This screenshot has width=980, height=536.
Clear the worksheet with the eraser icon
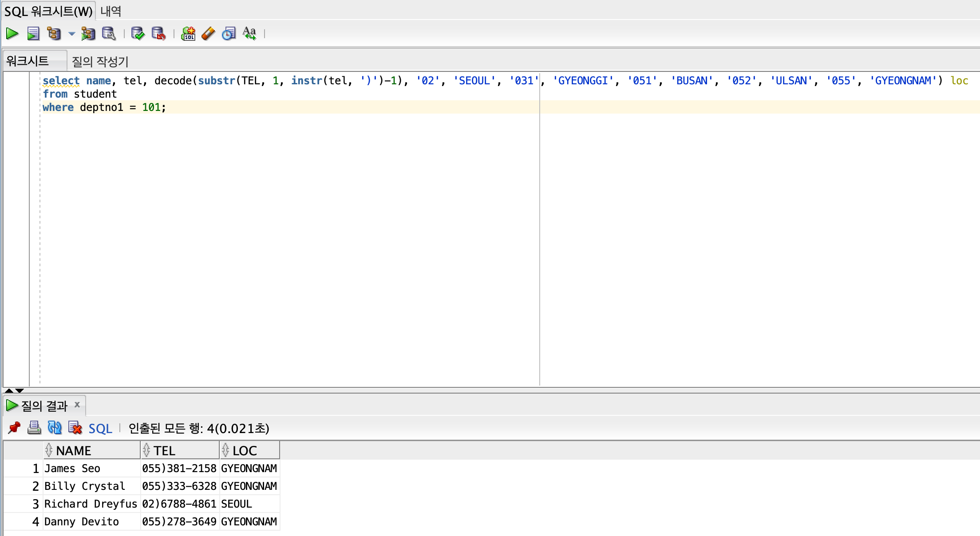tap(208, 33)
